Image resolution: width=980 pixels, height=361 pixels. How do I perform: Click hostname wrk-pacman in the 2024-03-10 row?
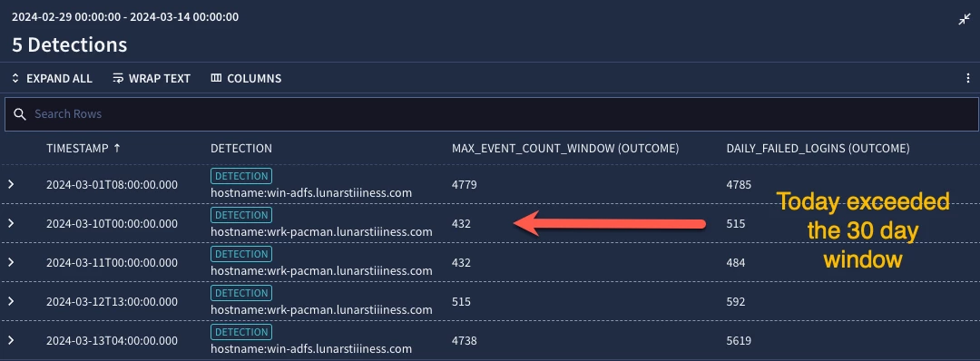point(321,231)
